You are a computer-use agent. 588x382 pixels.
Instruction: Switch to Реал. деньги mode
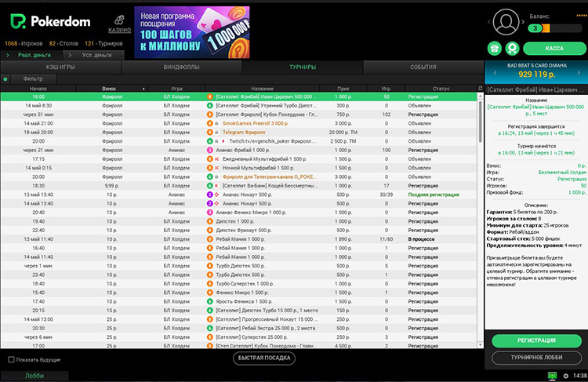click(x=31, y=55)
